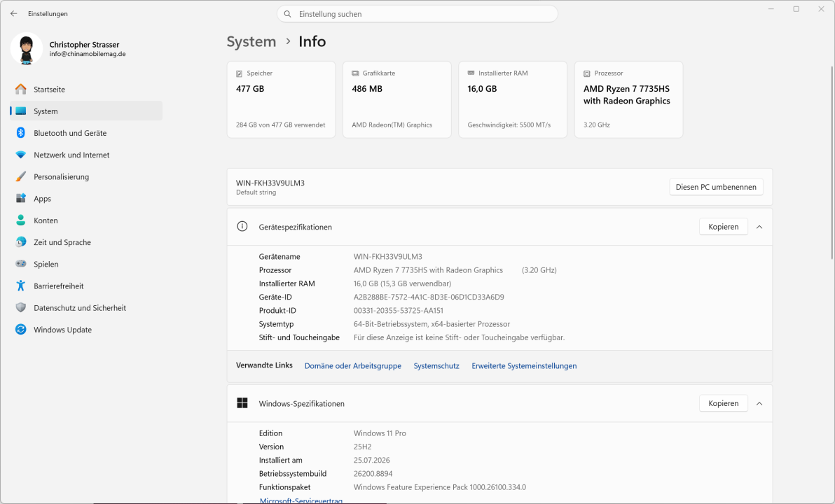Open the Systemschutz link
The image size is (835, 504).
click(436, 365)
